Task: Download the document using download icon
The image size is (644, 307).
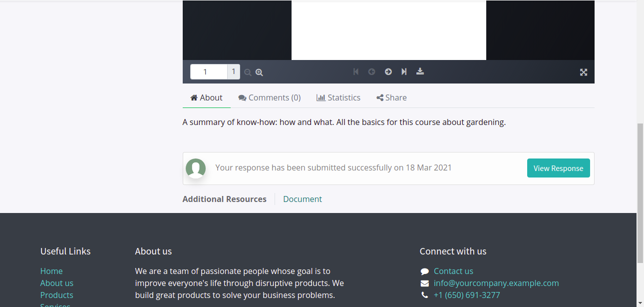Action: click(420, 71)
